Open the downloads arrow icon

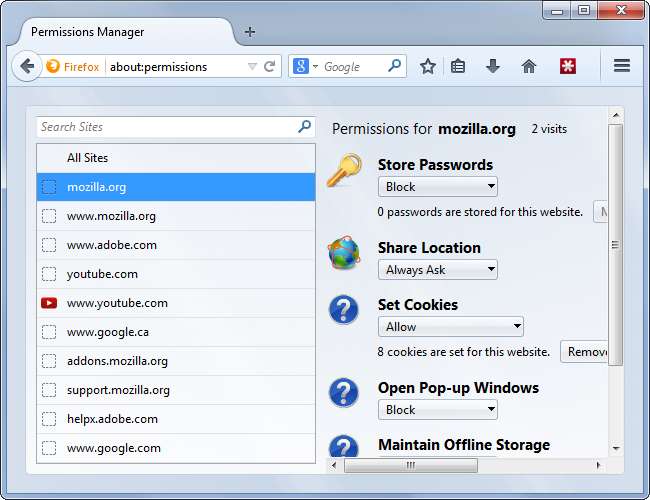tap(492, 67)
